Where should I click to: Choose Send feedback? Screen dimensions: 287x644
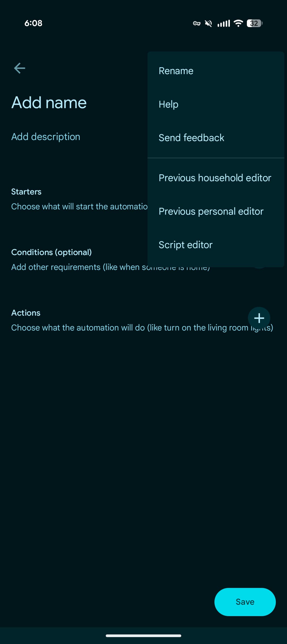[191, 138]
